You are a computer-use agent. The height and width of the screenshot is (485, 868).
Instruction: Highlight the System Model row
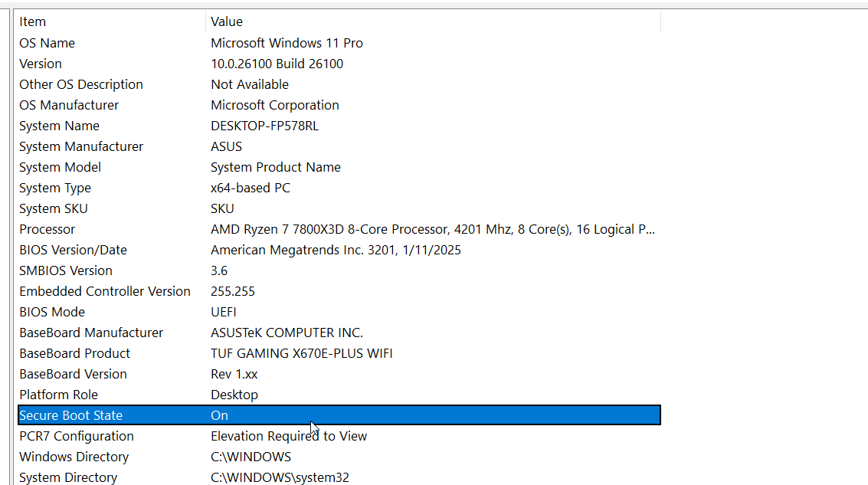pyautogui.click(x=60, y=167)
